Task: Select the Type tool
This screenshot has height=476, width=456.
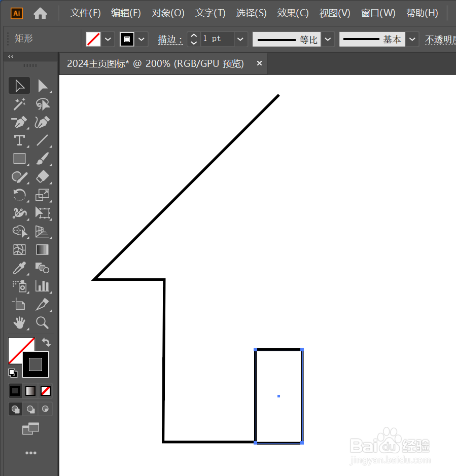Action: [x=19, y=140]
